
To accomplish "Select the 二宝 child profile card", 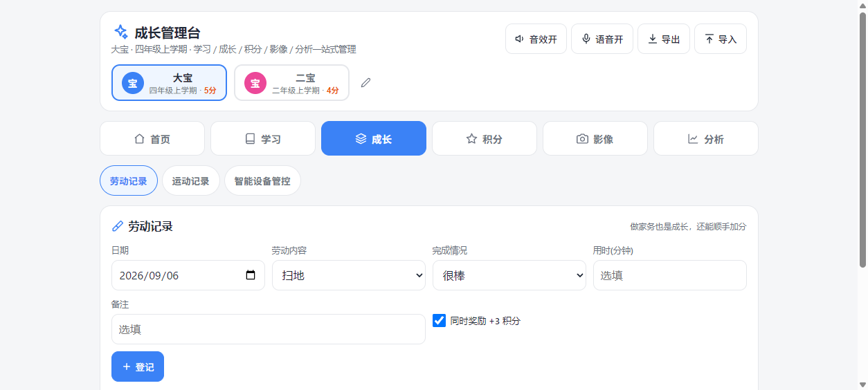I will (x=291, y=83).
